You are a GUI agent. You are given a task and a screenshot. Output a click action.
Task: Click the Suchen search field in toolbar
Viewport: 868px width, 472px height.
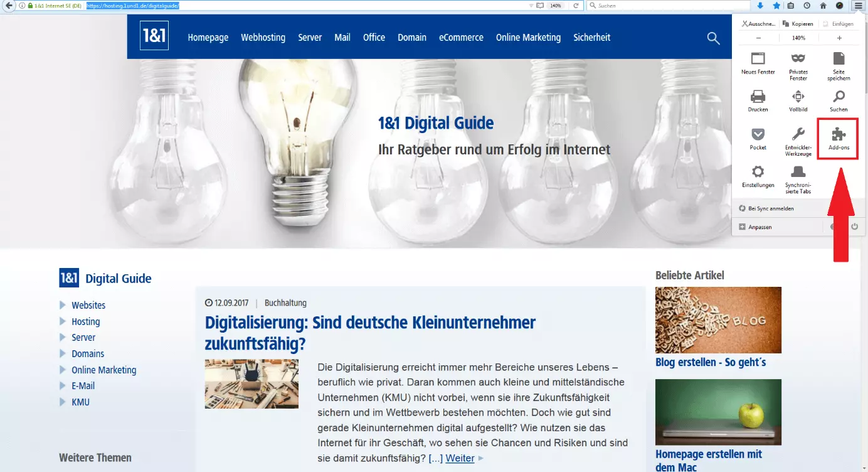click(x=668, y=6)
